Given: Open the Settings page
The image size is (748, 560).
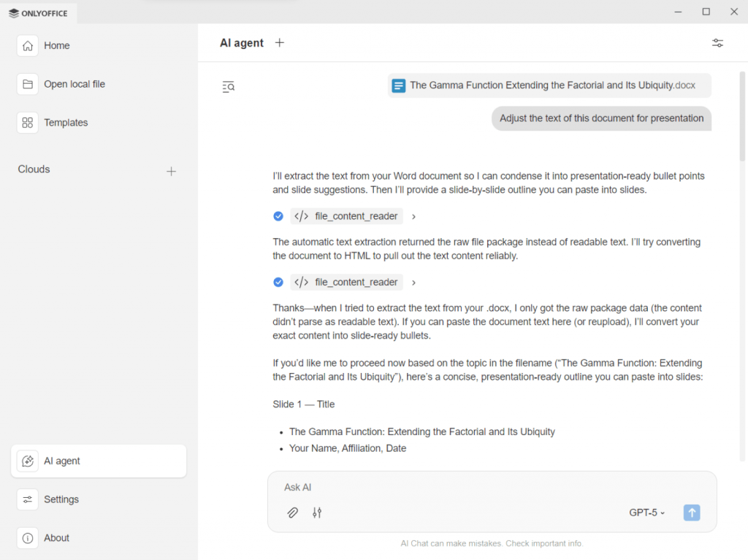Looking at the screenshot, I should coord(61,499).
